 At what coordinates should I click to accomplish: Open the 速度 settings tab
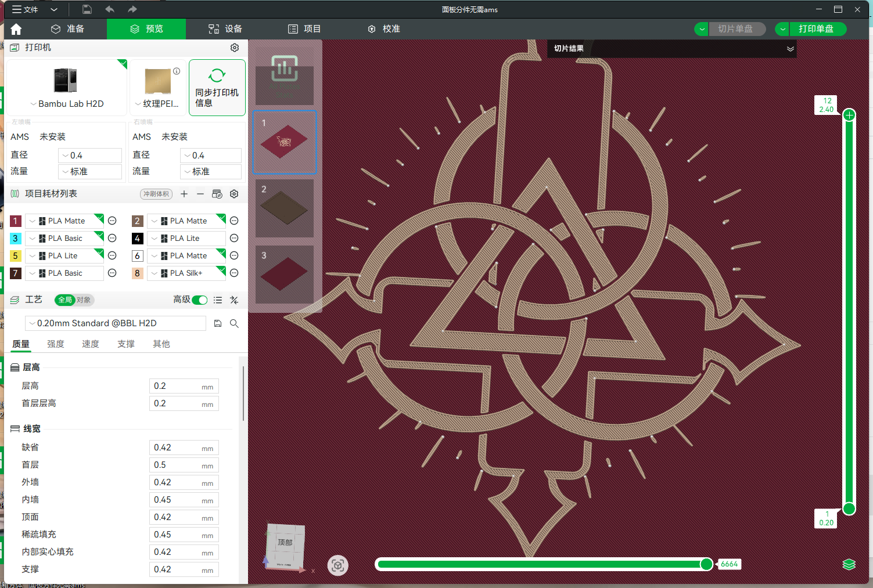(91, 344)
